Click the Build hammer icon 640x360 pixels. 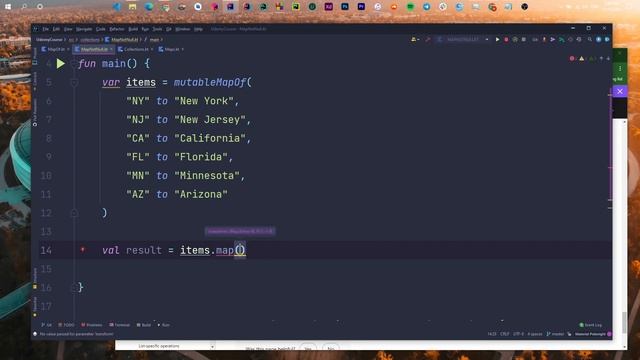(428, 40)
